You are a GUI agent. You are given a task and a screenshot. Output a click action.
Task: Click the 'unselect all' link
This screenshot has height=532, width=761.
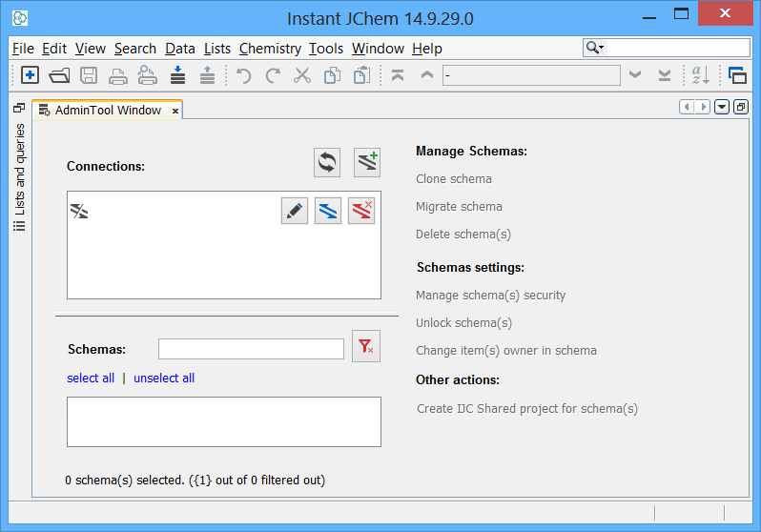click(x=164, y=379)
